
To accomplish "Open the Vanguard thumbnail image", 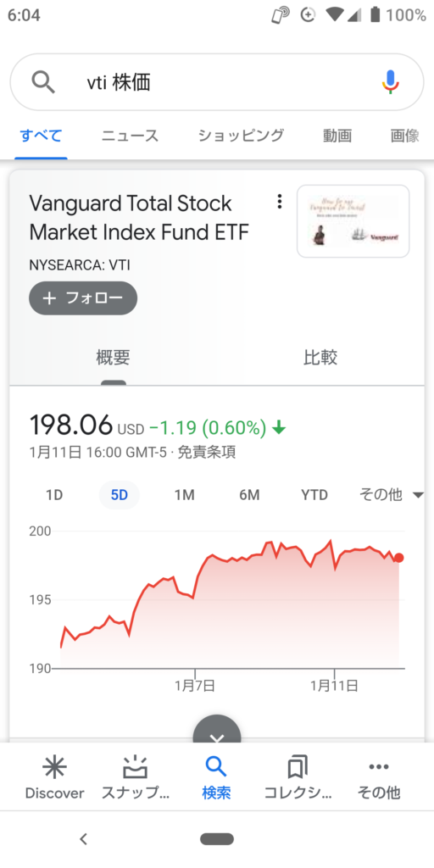I will [x=353, y=221].
